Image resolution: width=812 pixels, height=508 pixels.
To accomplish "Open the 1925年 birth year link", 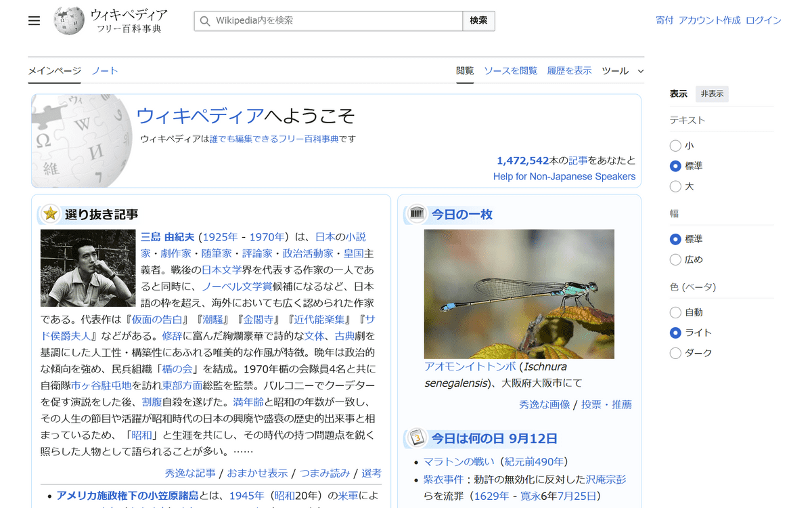I will [220, 236].
